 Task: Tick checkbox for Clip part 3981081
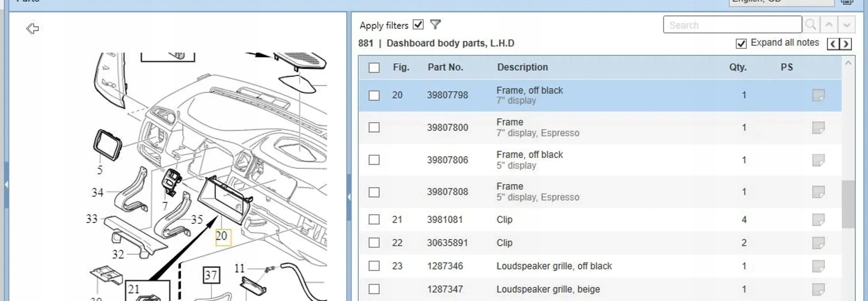point(374,220)
